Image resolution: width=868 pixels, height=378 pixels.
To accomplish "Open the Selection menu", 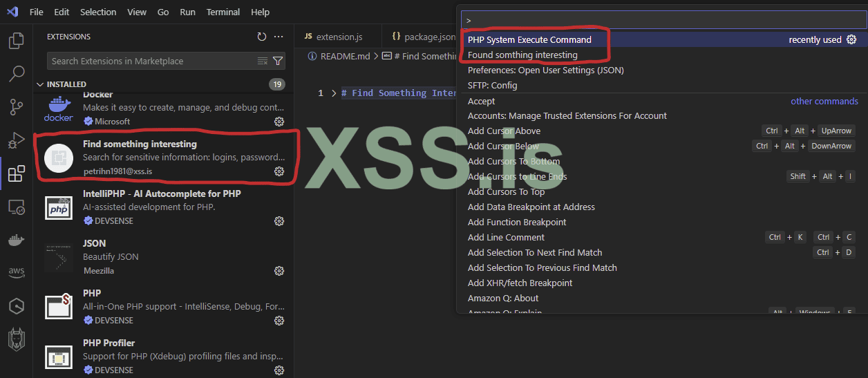I will coord(98,12).
